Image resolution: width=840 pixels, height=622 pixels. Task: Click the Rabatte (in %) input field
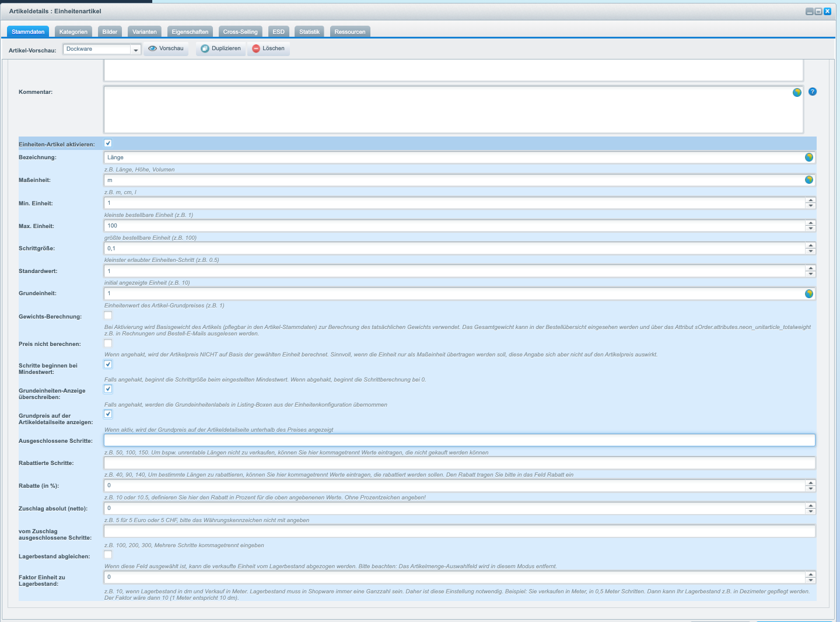454,485
